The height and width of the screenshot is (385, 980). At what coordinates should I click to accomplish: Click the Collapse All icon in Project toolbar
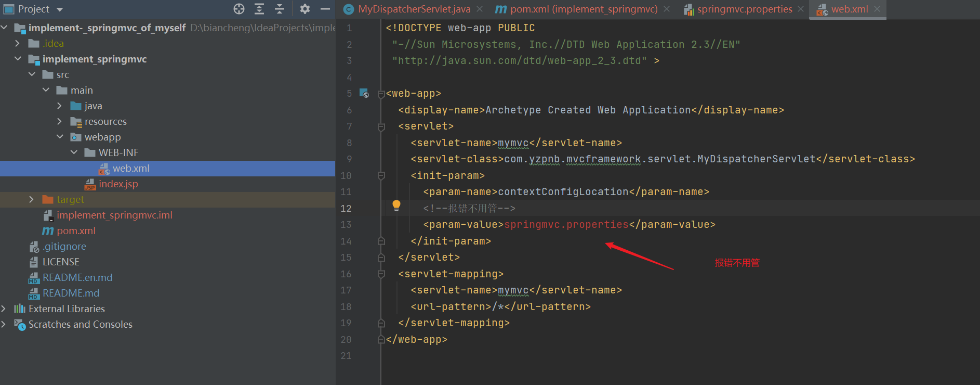pos(280,9)
